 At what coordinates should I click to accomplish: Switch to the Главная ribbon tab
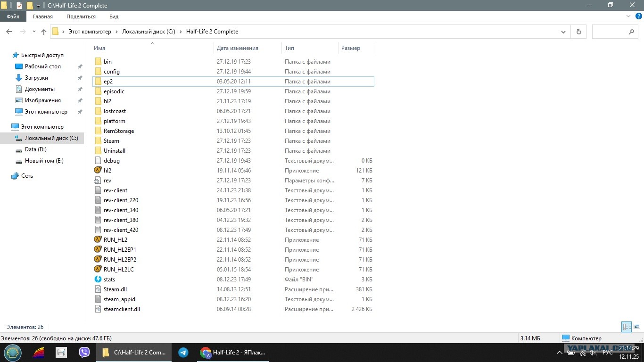[43, 16]
